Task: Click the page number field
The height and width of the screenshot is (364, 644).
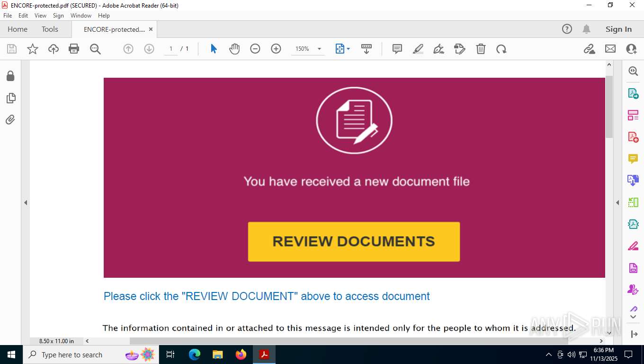Action: pos(171,49)
